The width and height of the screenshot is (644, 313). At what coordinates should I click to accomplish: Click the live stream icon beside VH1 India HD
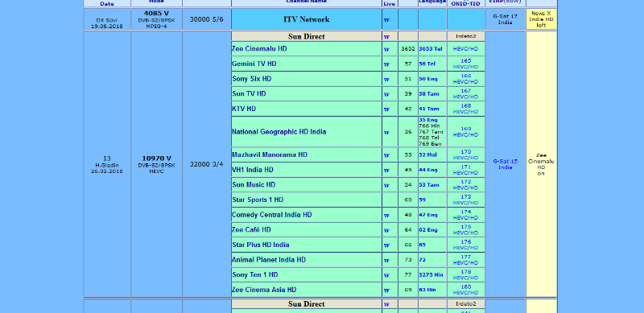pos(386,170)
